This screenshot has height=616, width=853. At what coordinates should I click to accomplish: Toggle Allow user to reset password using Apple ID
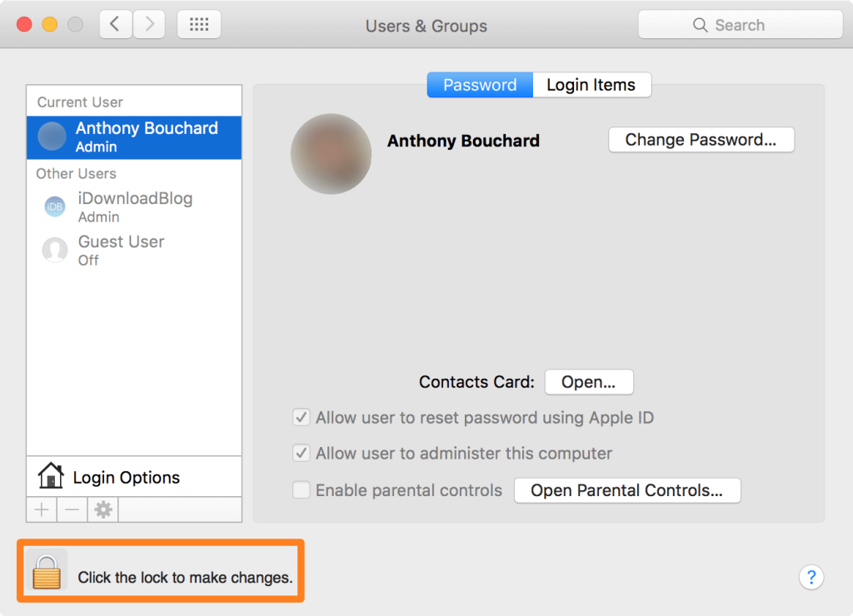[302, 417]
